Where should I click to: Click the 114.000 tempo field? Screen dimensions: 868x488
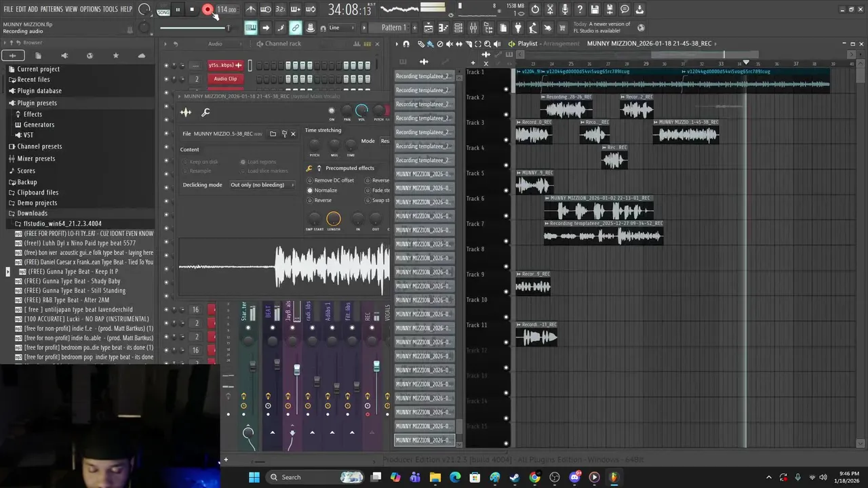tap(226, 10)
